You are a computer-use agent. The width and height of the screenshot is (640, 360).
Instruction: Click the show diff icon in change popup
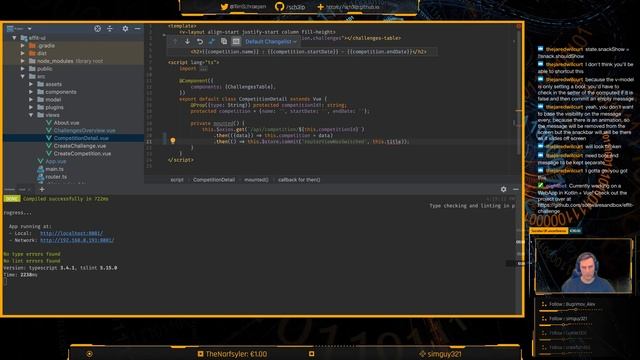click(x=211, y=41)
